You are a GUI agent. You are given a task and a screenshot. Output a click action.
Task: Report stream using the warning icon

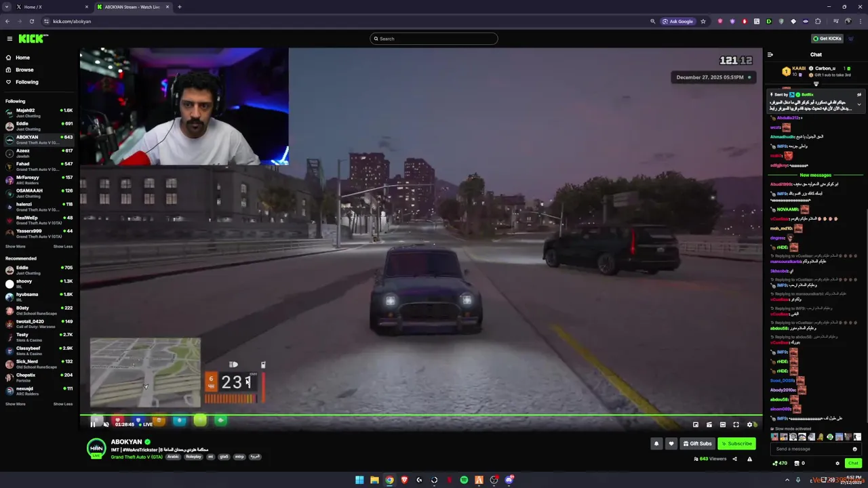coord(749,459)
